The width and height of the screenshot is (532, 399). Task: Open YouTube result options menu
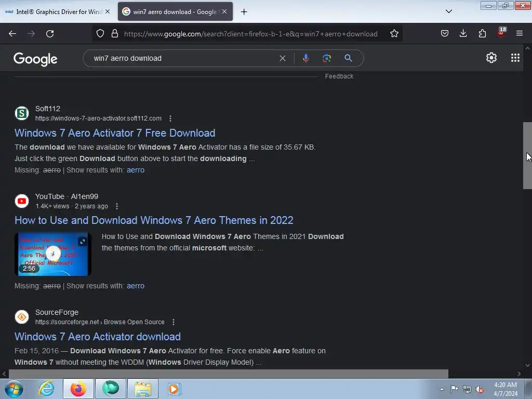117,206
